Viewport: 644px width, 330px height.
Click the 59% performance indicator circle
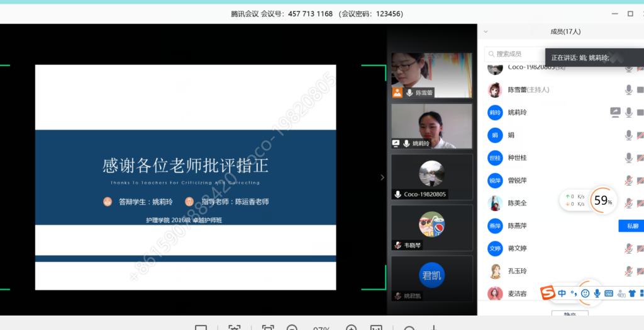pyautogui.click(x=602, y=200)
